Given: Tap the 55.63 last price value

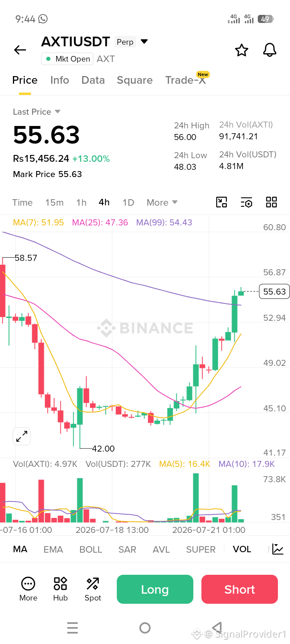Looking at the screenshot, I should coord(46,134).
